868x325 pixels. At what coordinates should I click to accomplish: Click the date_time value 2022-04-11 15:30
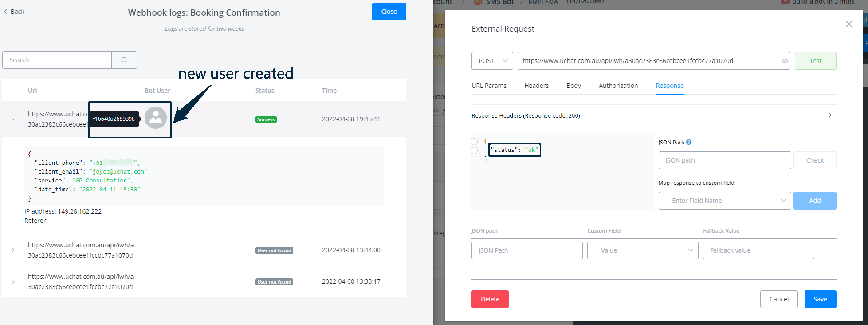coord(110,190)
